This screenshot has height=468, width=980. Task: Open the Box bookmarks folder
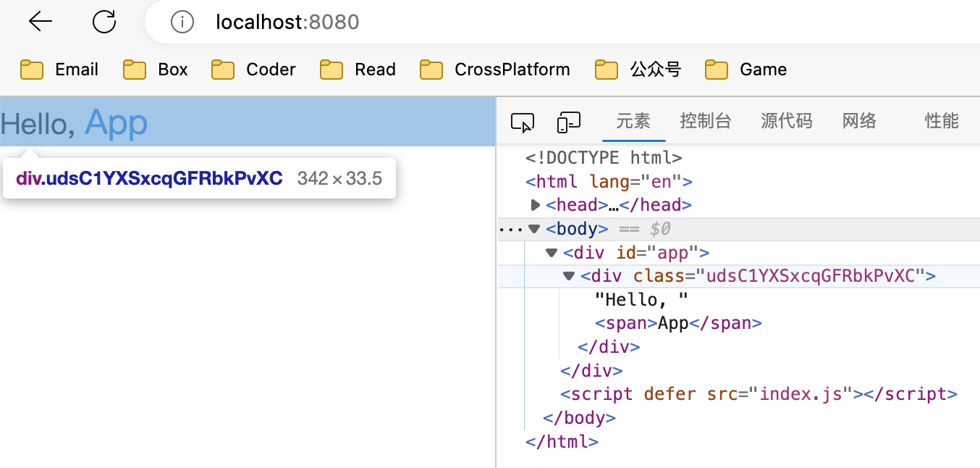click(x=156, y=70)
